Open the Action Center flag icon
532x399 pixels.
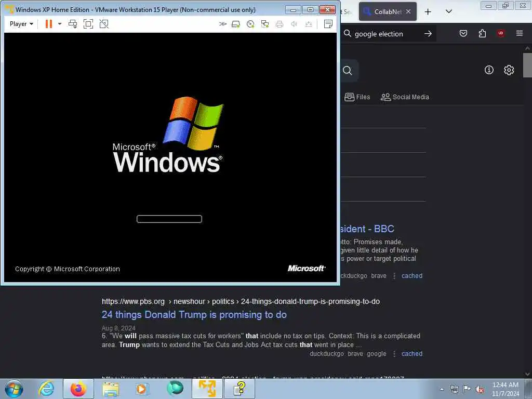(x=467, y=389)
